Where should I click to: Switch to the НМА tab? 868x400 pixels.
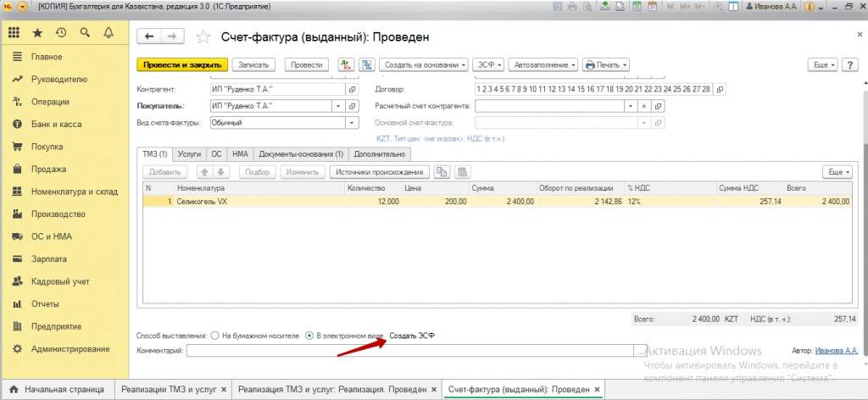pyautogui.click(x=240, y=154)
